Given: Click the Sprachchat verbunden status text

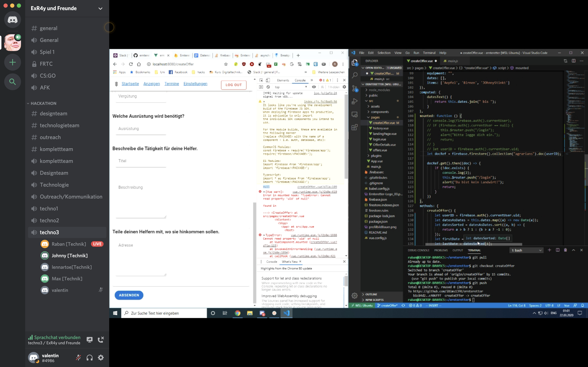Looking at the screenshot, I should [57, 337].
